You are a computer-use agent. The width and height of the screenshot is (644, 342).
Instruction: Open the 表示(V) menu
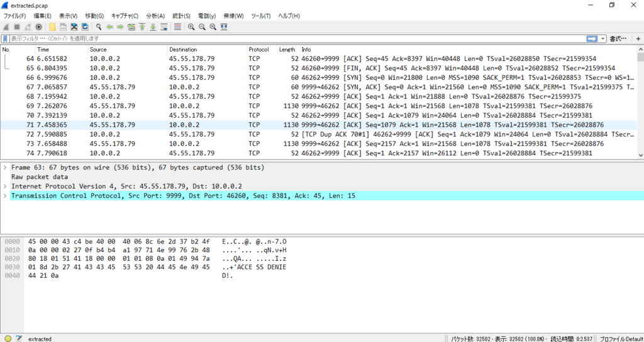click(x=68, y=16)
